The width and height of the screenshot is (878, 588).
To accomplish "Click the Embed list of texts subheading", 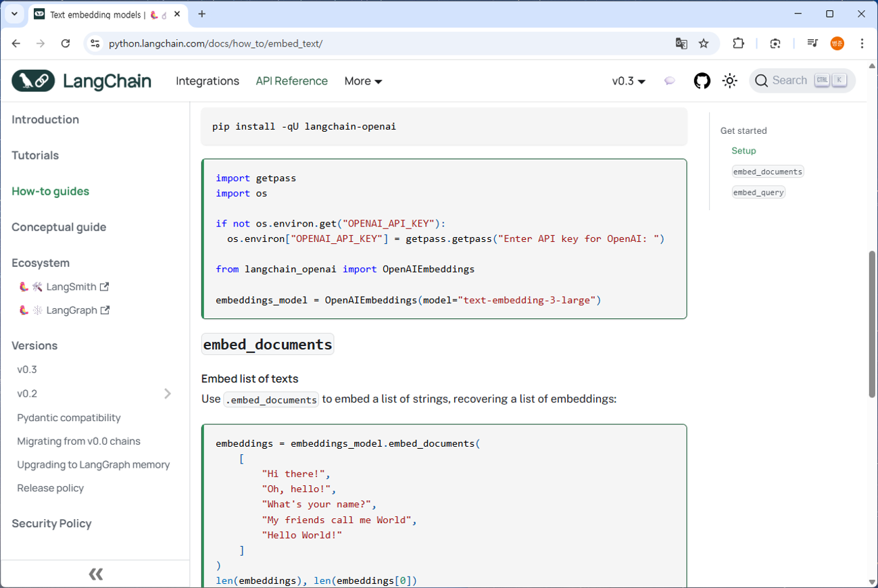I will coord(249,379).
